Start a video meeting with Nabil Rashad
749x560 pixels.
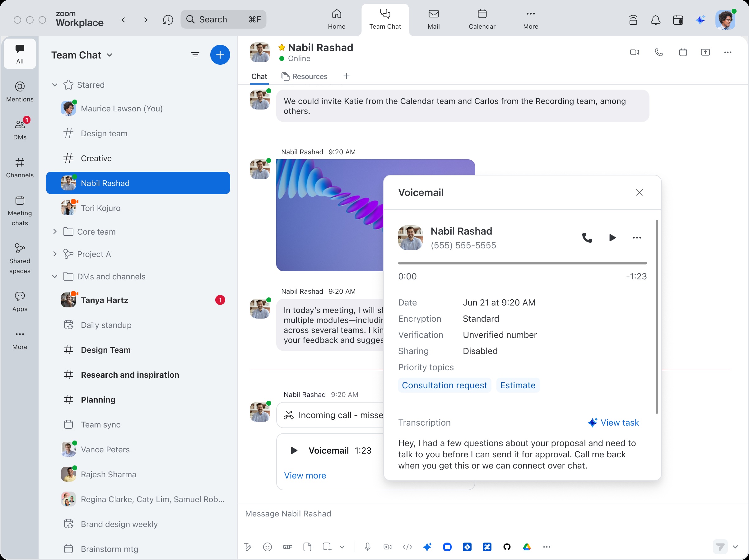(634, 53)
